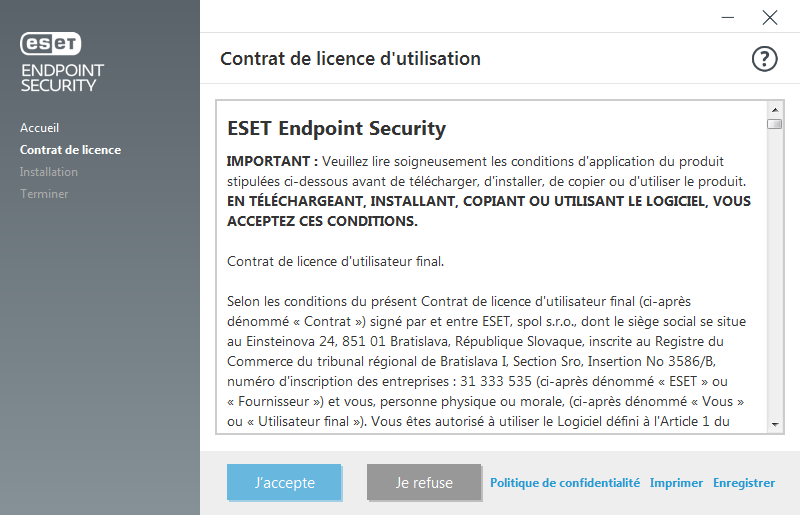Open help with the question mark icon
Screen dimensions: 800x515
point(764,59)
